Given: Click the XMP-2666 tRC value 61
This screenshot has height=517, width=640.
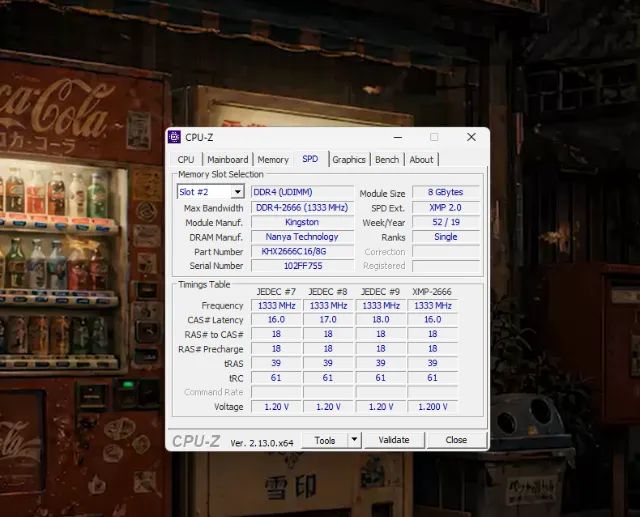Looking at the screenshot, I should coord(432,378).
